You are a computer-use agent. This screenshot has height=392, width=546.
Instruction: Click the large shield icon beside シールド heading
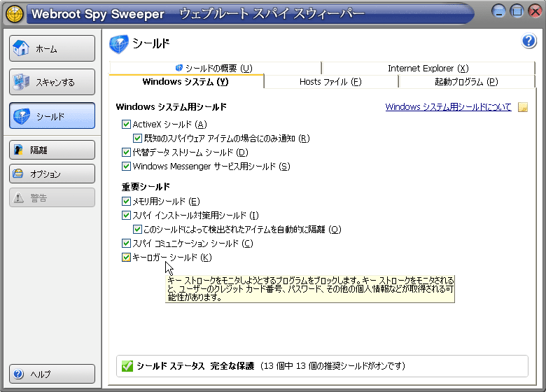pos(119,44)
